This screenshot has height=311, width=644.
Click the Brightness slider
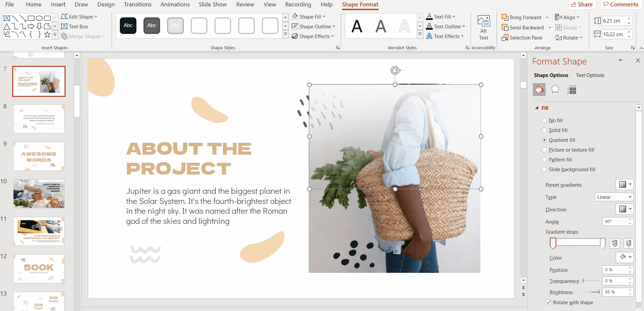591,292
